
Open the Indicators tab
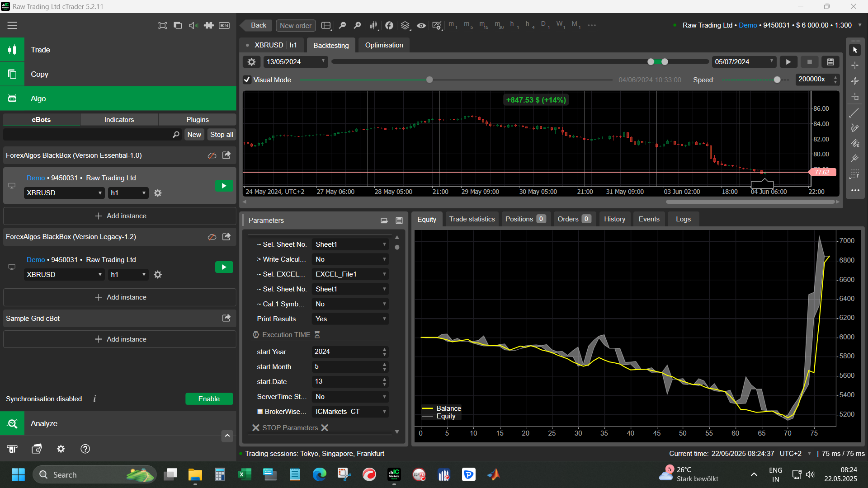[119, 120]
